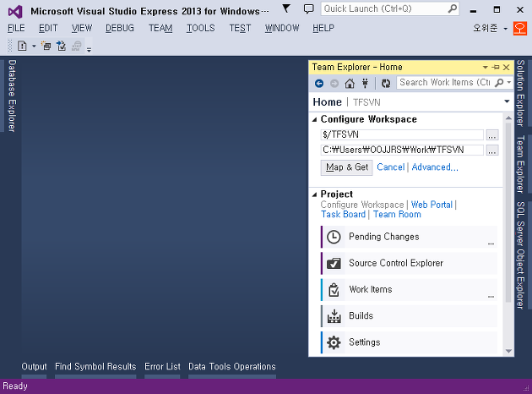Viewport: 532px width, 394px height.
Task: Close the Team Explorer panel
Action: coord(506,68)
